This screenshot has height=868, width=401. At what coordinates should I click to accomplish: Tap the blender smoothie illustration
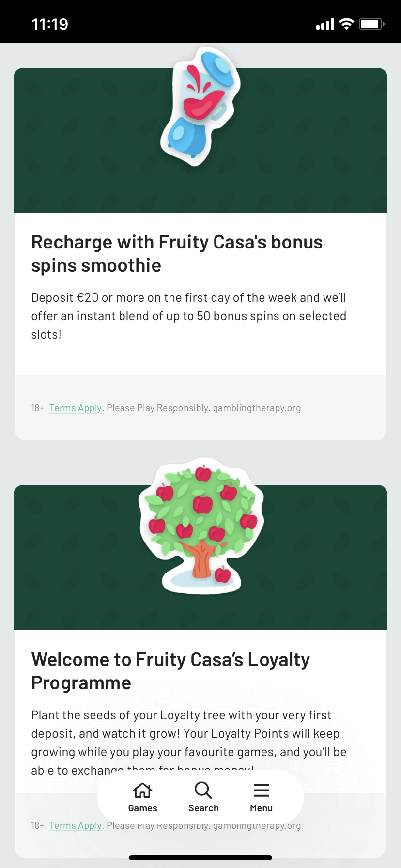(x=200, y=106)
